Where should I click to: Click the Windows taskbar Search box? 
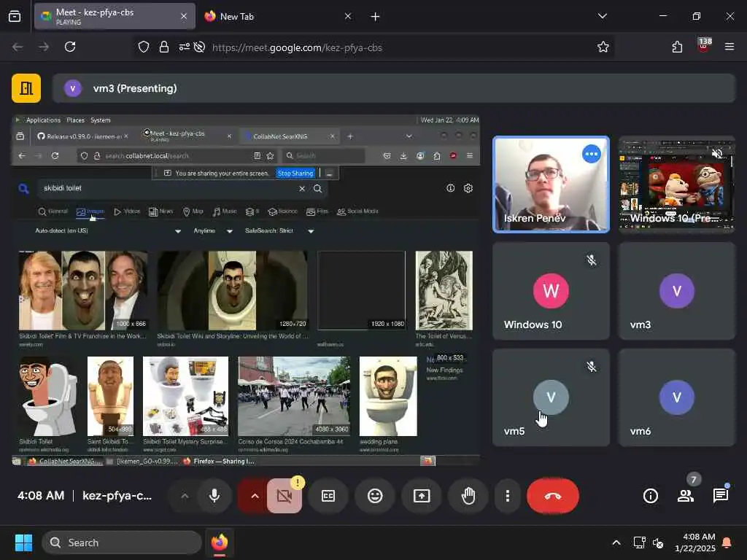coord(122,542)
